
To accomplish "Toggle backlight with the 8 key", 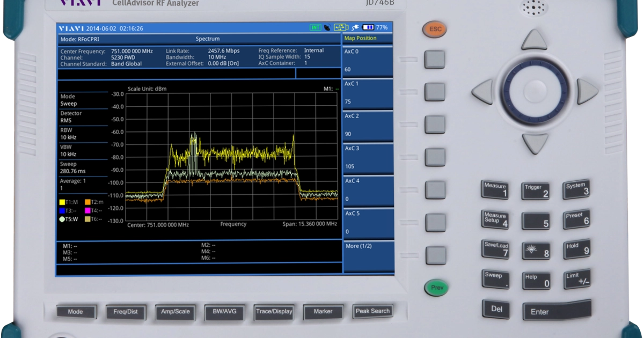I will pyautogui.click(x=537, y=251).
